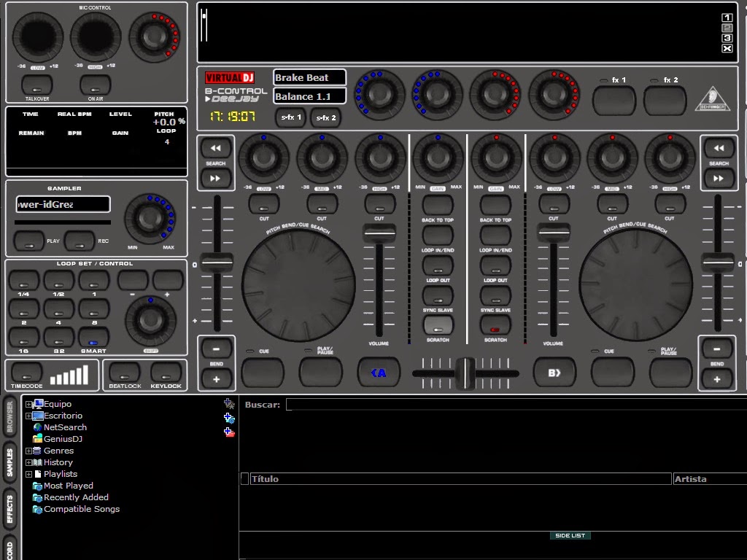Open the Brake Beat effect selector
Image resolution: width=747 pixels, height=560 pixels.
point(309,77)
